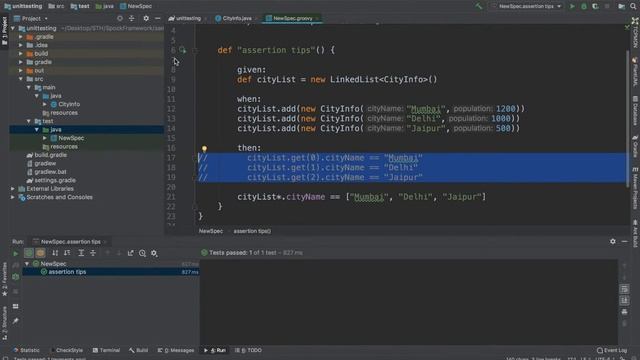
Task: Collapse the main folder
Action: tap(29, 87)
